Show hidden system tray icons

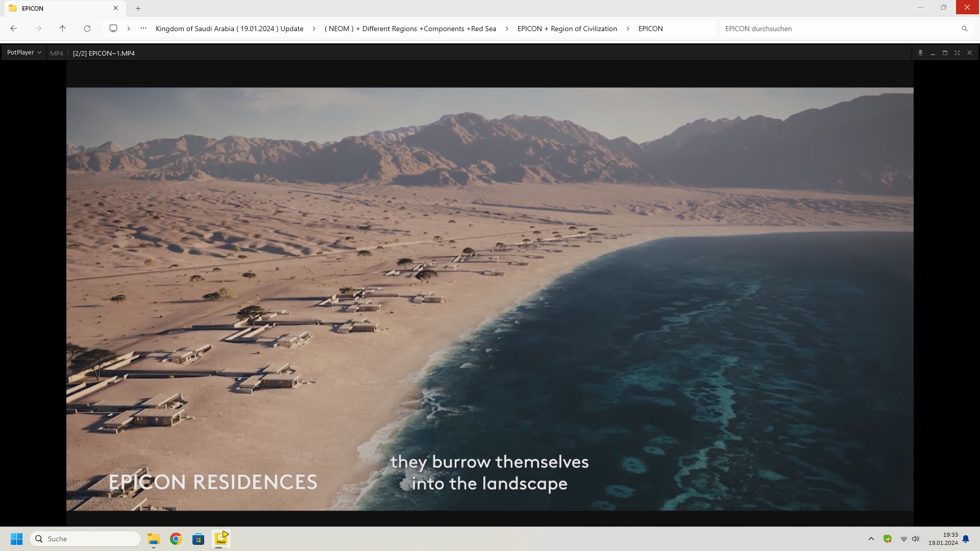point(871,539)
